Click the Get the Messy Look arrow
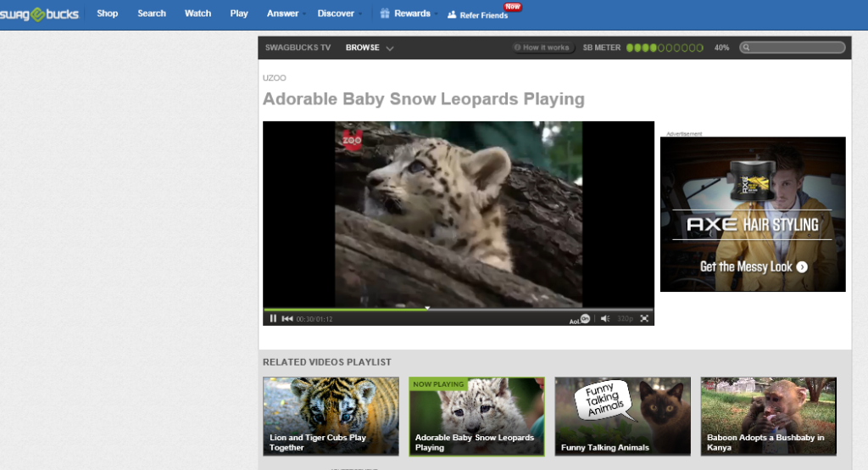Image resolution: width=868 pixels, height=470 pixels. coord(802,267)
